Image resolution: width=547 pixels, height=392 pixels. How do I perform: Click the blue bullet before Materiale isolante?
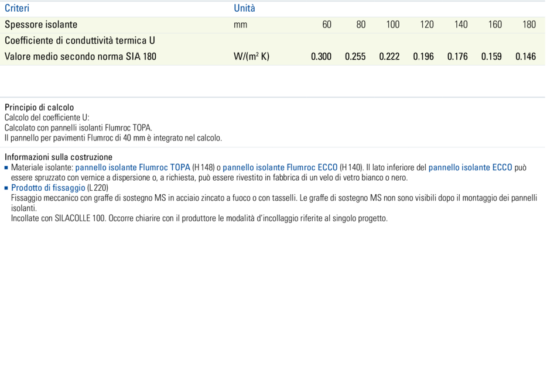coord(6,167)
